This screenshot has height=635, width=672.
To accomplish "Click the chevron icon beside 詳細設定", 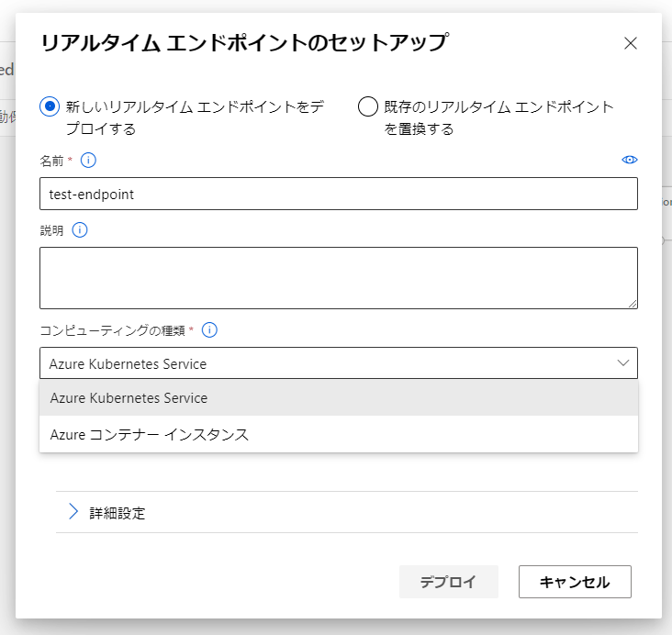I will click(x=73, y=512).
